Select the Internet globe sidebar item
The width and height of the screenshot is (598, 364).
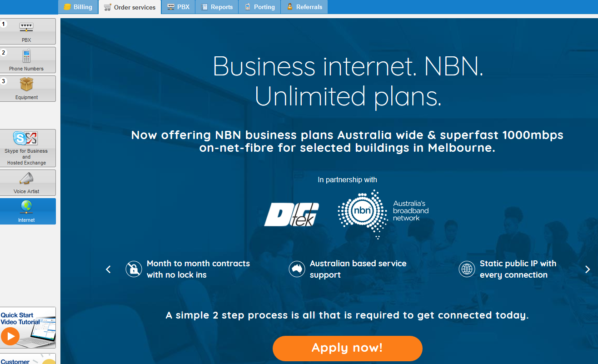tap(26, 211)
